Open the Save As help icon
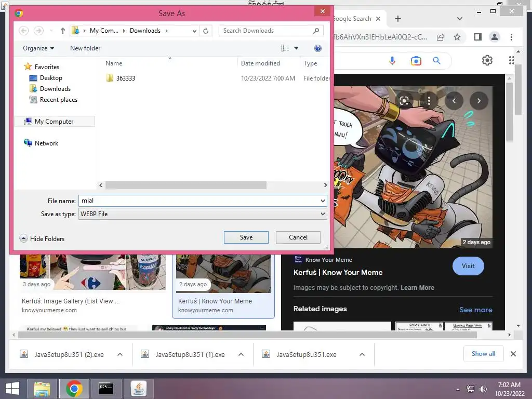This screenshot has height=399, width=532. click(318, 48)
